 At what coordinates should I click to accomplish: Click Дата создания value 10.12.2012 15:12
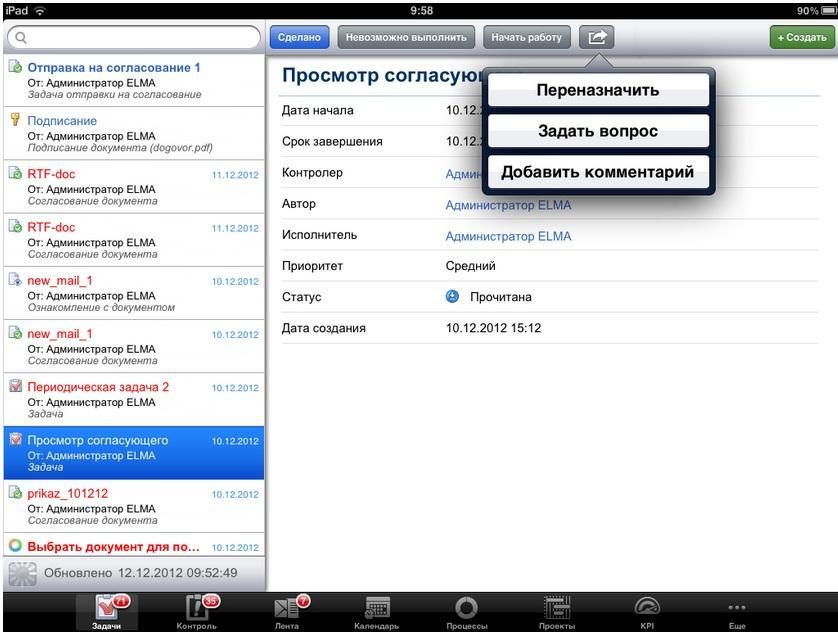(x=493, y=328)
